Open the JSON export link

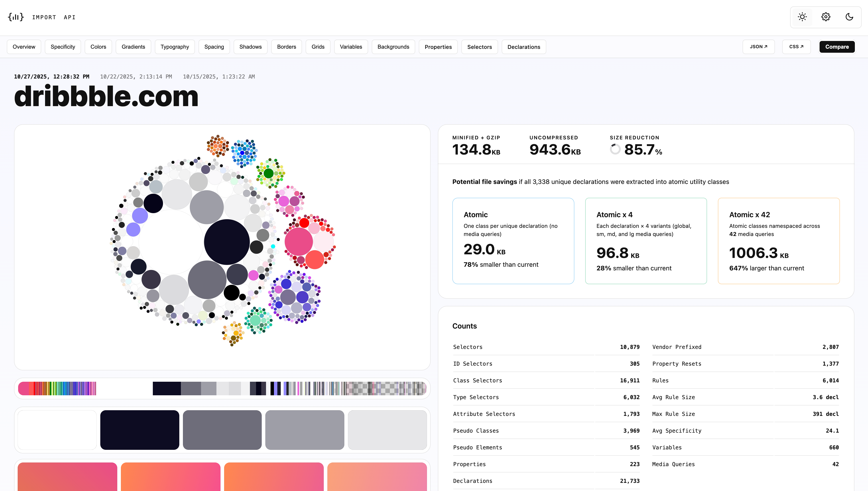click(x=758, y=47)
